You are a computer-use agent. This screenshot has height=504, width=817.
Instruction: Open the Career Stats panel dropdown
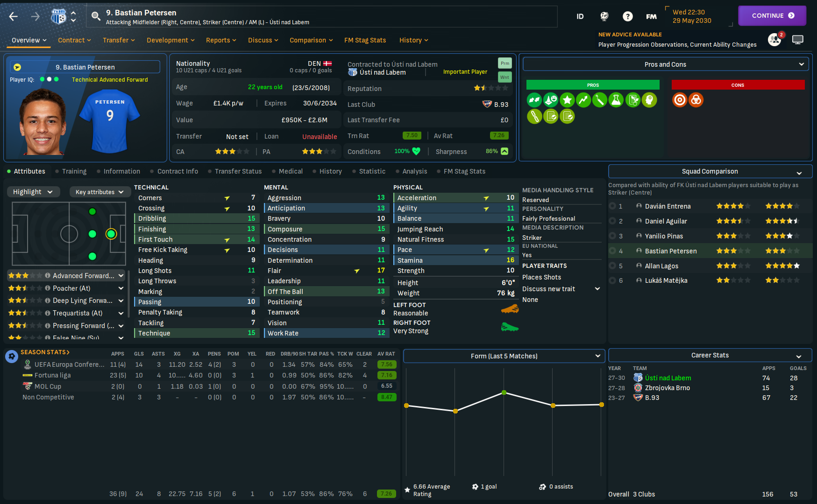[710, 355]
